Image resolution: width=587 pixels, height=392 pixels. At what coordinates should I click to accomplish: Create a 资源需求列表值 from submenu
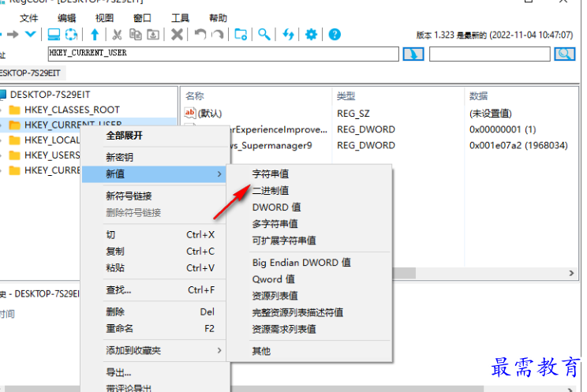[284, 329]
